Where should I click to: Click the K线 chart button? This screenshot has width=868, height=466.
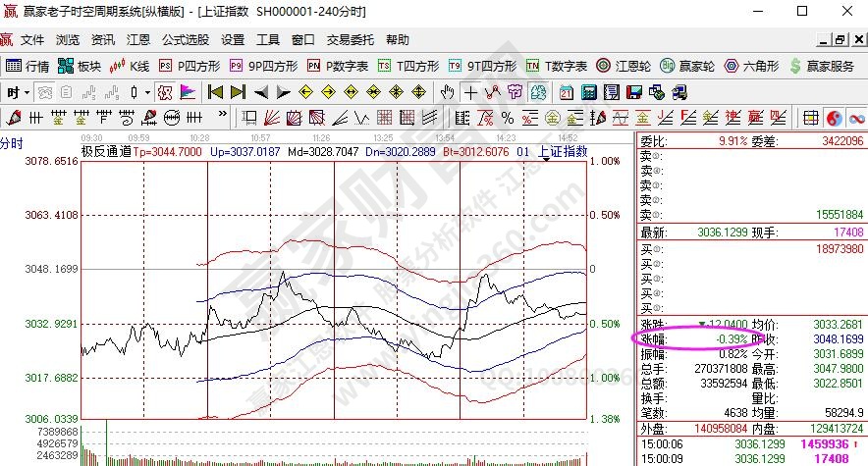[130, 66]
